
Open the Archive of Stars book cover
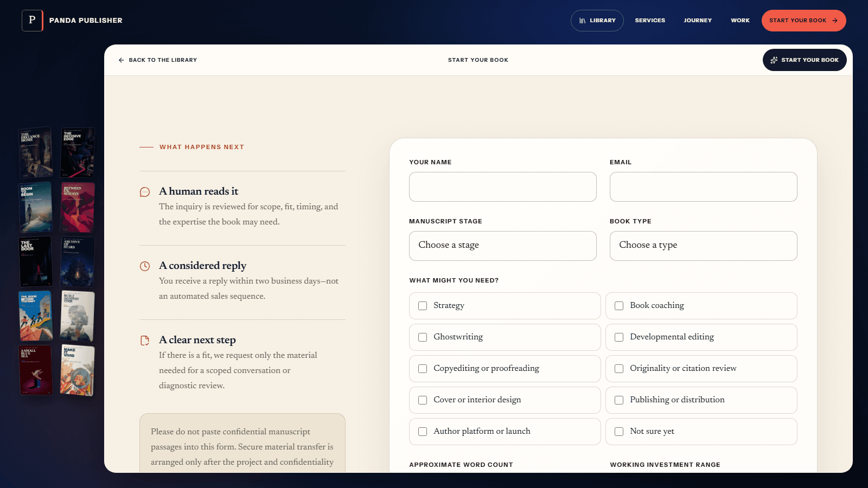coord(77,262)
